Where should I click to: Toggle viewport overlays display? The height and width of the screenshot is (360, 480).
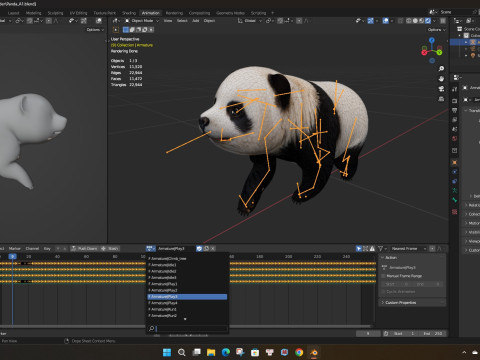tap(386, 21)
